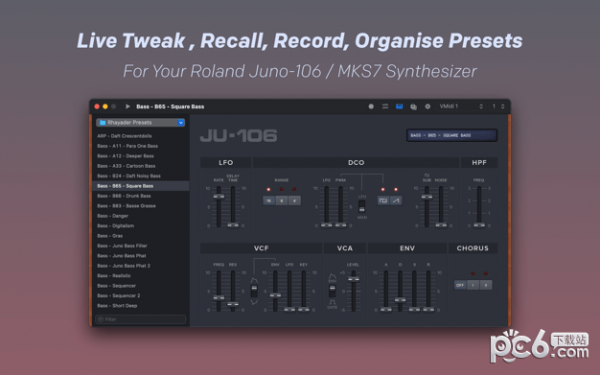
Task: Open the VMidi 1 device dropdown
Action: tap(461, 106)
